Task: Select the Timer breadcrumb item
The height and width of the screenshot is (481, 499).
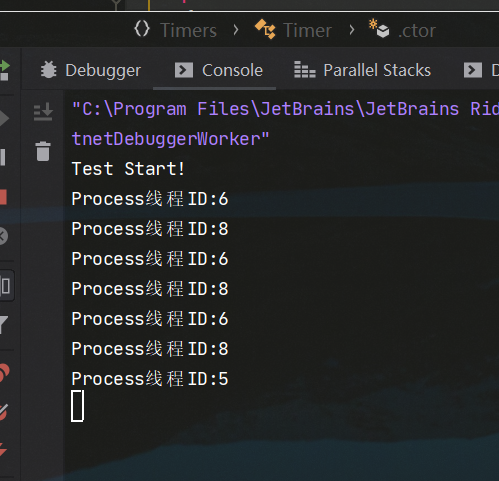Action: pyautogui.click(x=307, y=30)
